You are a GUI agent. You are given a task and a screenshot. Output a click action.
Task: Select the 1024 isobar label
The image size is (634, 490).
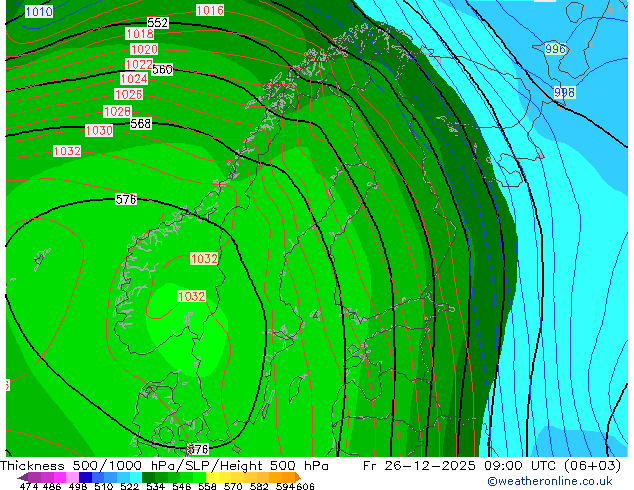click(134, 78)
